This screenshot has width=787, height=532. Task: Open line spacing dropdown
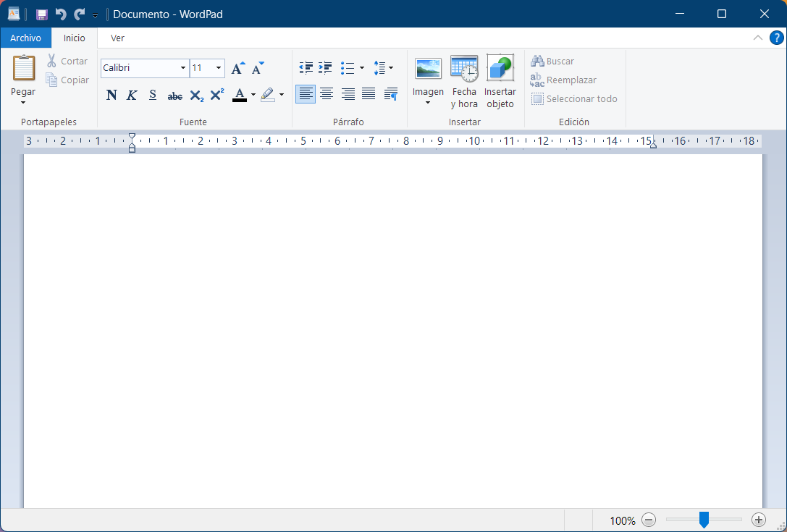coord(383,68)
